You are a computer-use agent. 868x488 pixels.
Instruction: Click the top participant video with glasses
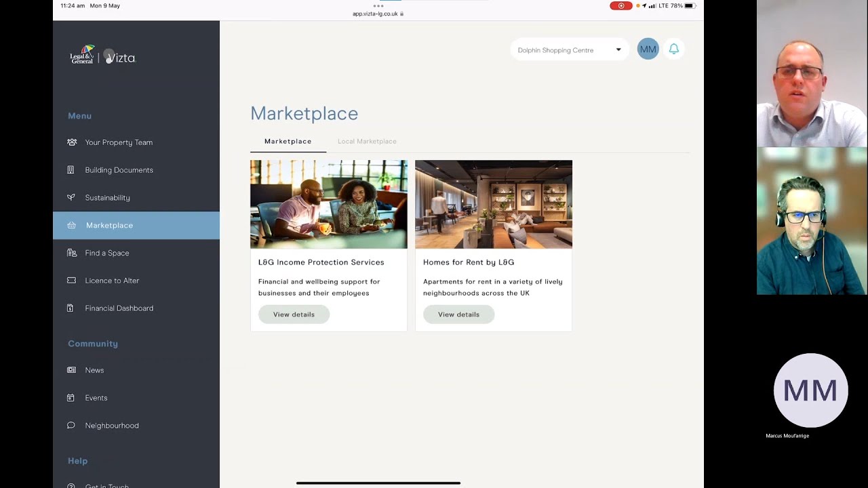[812, 74]
